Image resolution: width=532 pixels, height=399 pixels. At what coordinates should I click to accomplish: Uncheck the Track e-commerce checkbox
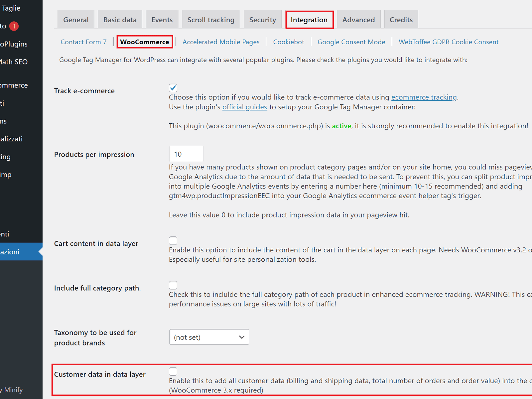(173, 88)
